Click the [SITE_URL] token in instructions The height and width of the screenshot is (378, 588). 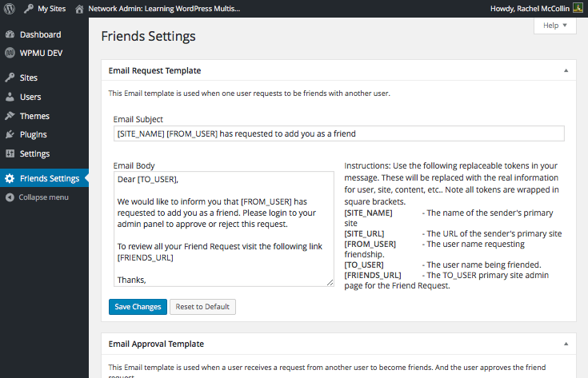click(x=364, y=233)
